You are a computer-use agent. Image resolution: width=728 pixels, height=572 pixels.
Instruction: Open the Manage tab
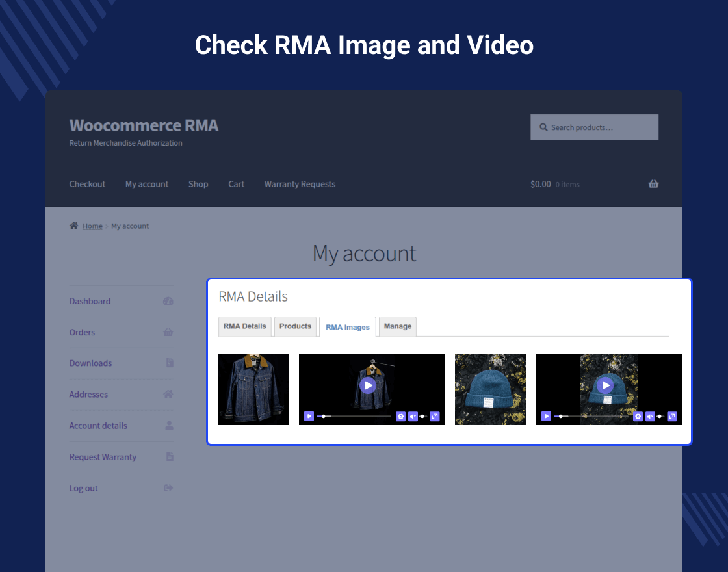coord(397,326)
